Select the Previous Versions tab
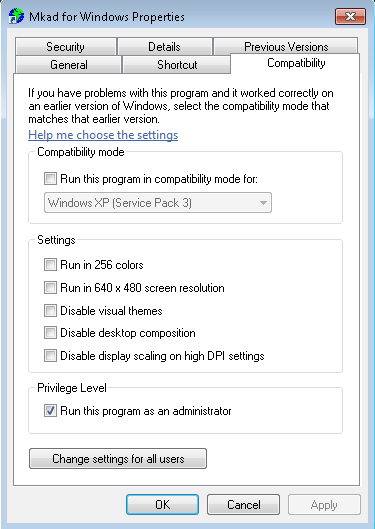The width and height of the screenshot is (375, 529). [x=286, y=47]
